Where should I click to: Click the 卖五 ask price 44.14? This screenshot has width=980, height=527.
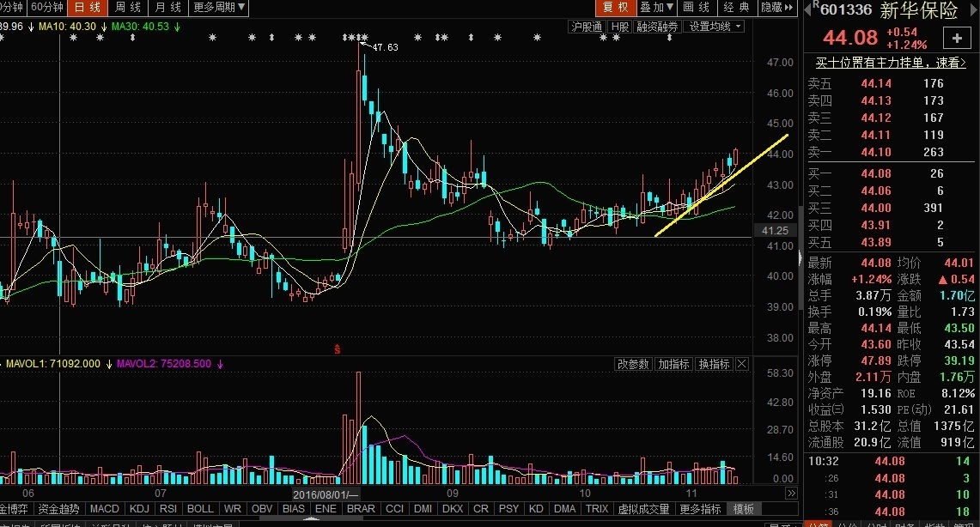(x=876, y=83)
